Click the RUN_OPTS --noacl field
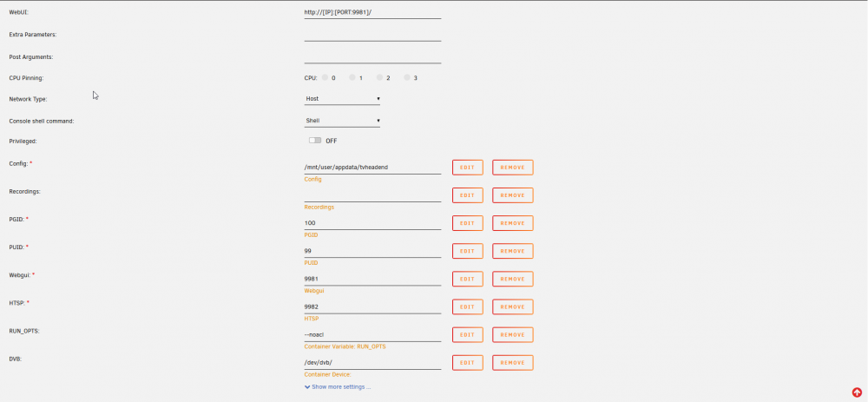This screenshot has width=868, height=402. [x=372, y=334]
